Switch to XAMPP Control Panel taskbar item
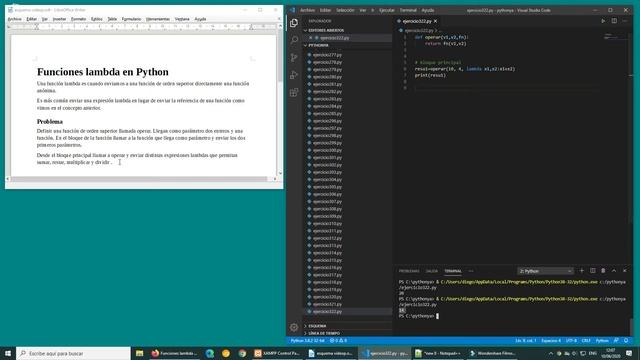This screenshot has height=360, width=640. (x=277, y=353)
